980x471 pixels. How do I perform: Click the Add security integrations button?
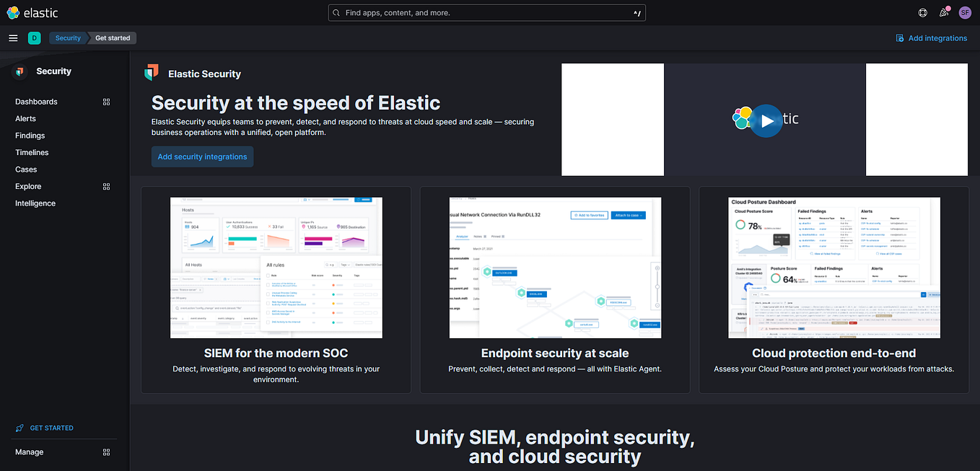coord(202,157)
